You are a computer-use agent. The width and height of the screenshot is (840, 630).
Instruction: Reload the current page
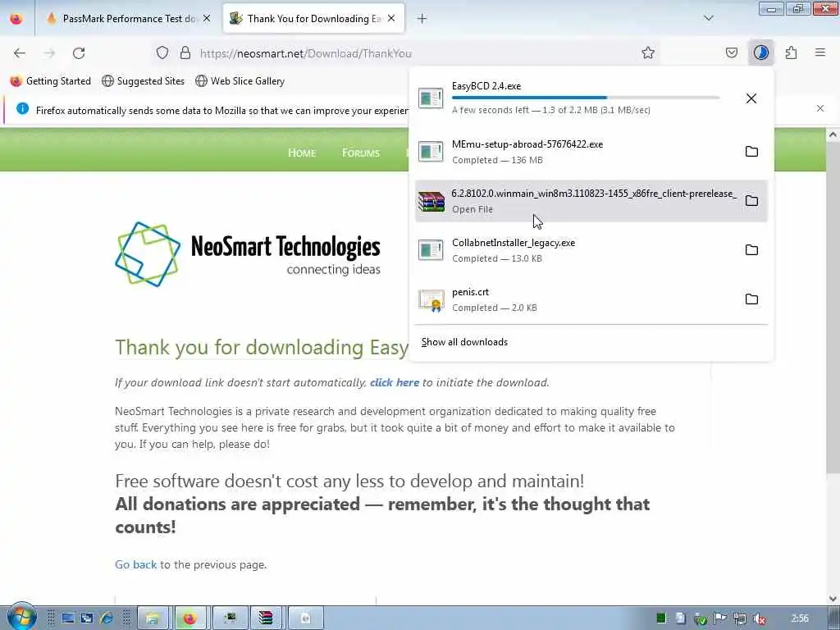point(79,53)
